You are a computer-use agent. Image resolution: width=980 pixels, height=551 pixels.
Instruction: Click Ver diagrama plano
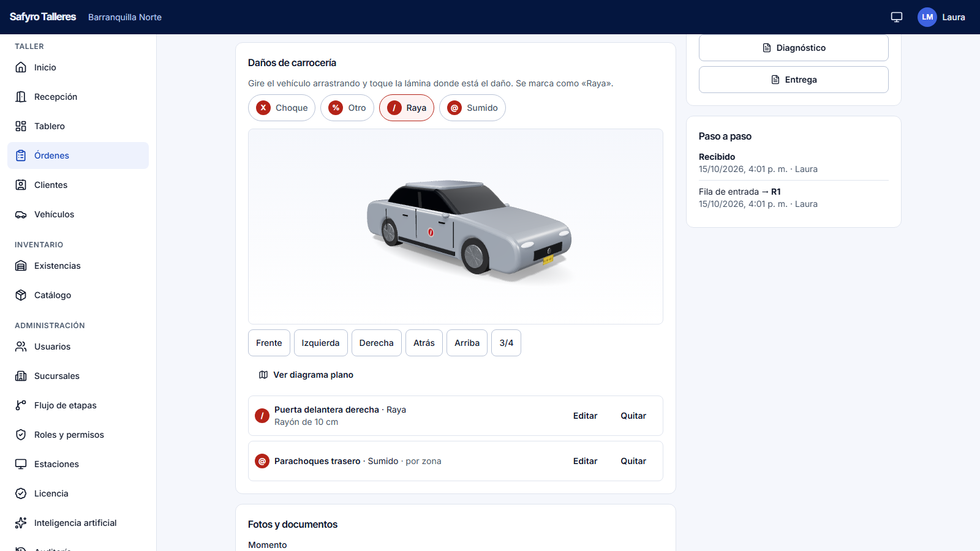click(306, 375)
